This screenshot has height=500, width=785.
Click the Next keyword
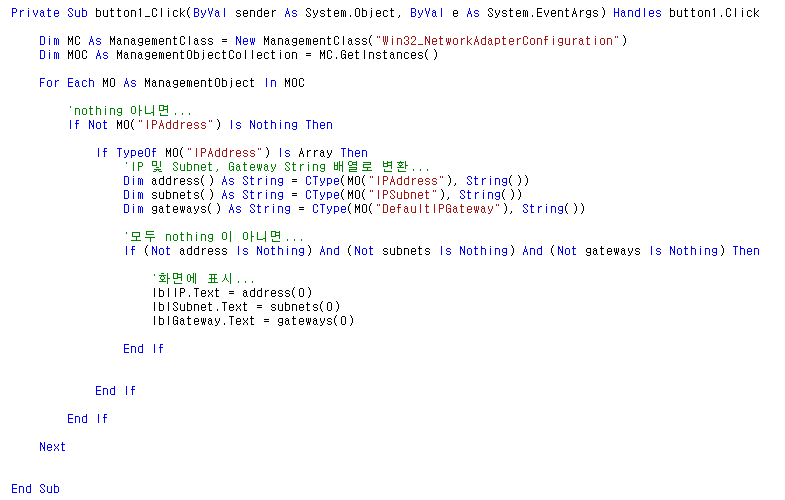(53, 447)
